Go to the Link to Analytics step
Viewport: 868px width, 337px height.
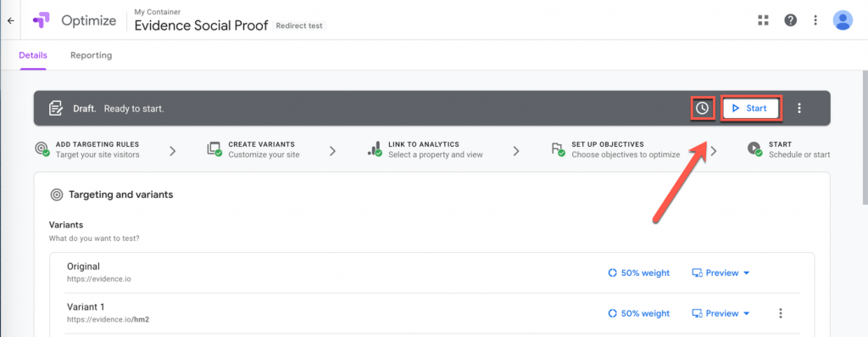pos(425,149)
